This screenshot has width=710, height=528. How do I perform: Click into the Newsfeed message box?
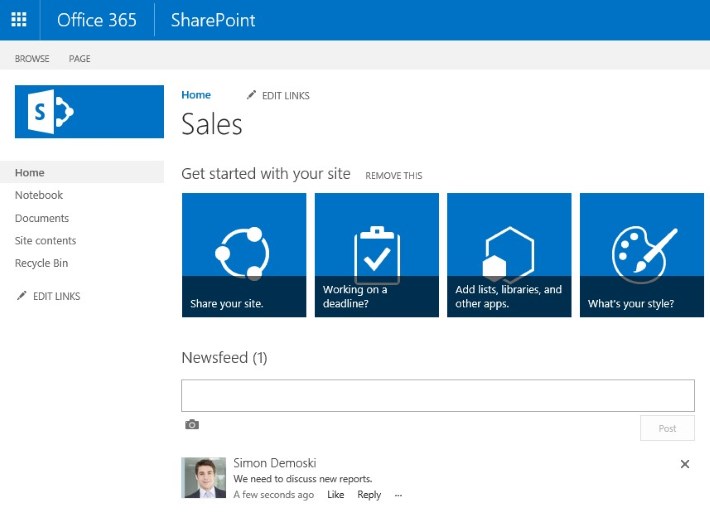438,395
